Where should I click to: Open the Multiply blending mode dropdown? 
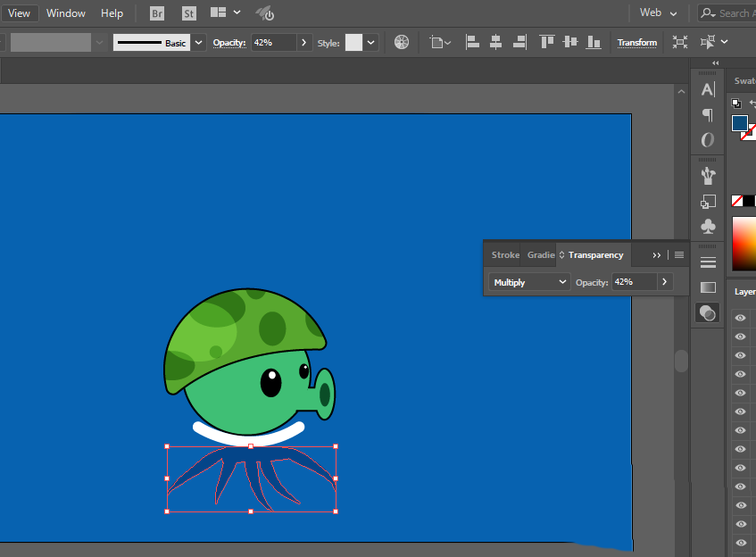tap(529, 282)
